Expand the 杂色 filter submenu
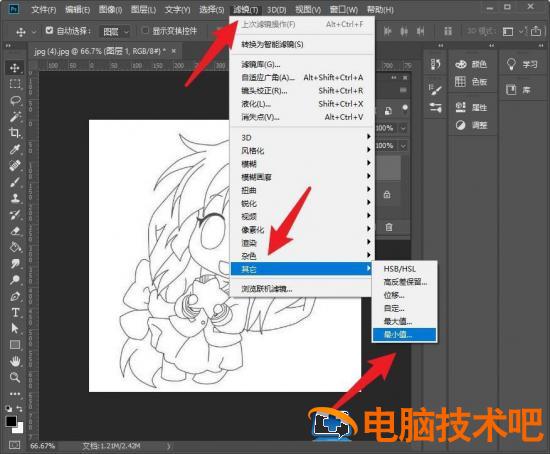The image size is (550, 454). click(302, 255)
